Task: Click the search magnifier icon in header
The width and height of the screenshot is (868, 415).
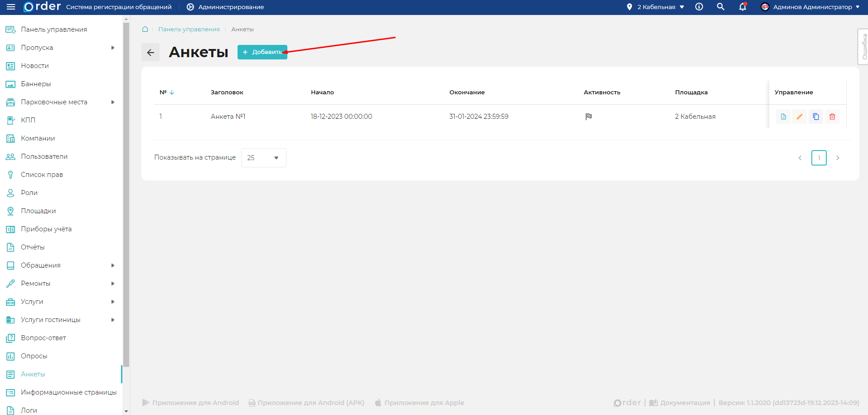Action: coord(720,7)
